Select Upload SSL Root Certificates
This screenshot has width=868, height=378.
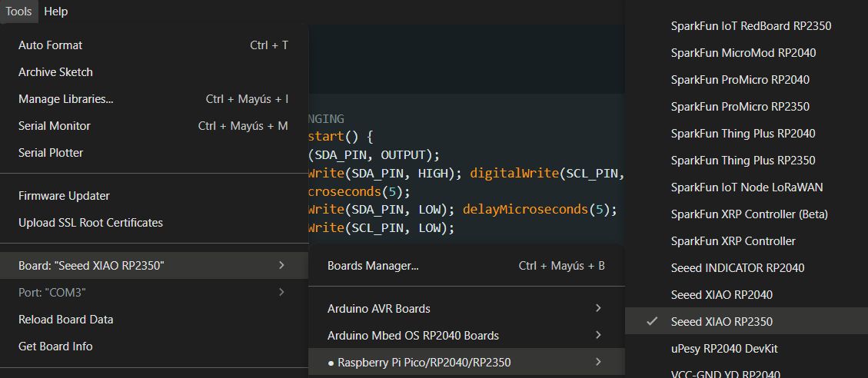point(91,223)
